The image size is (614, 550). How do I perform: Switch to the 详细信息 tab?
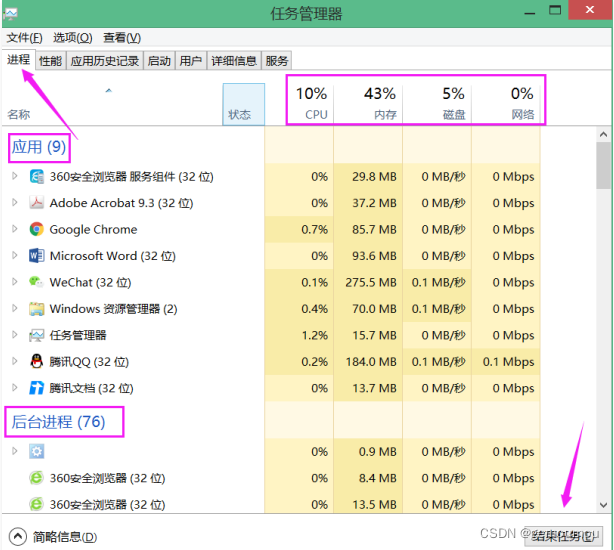tap(234, 61)
